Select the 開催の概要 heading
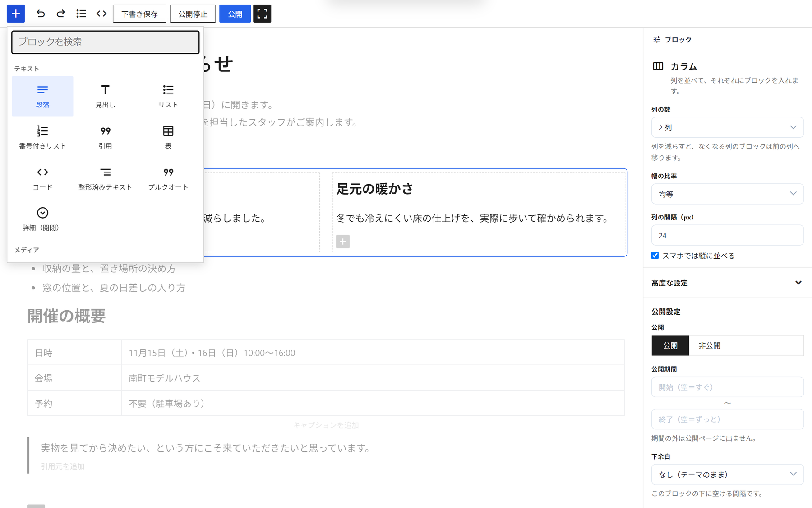The image size is (812, 508). pyautogui.click(x=66, y=316)
